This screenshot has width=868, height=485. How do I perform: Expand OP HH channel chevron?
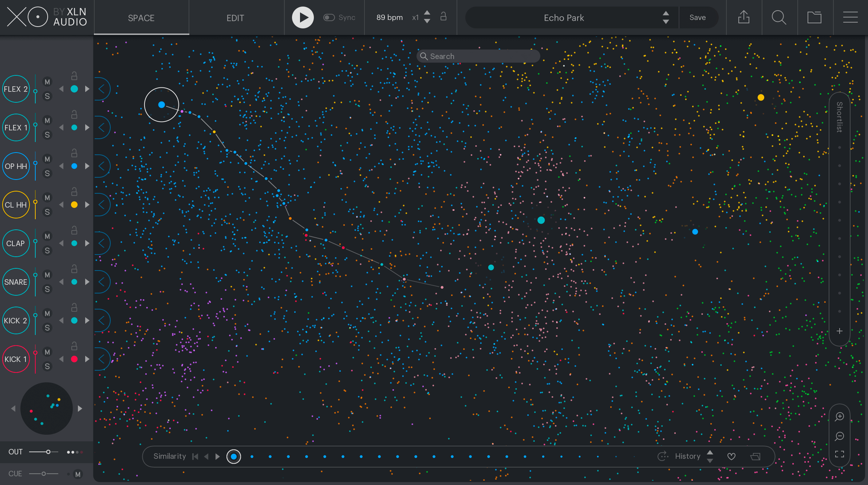click(102, 166)
